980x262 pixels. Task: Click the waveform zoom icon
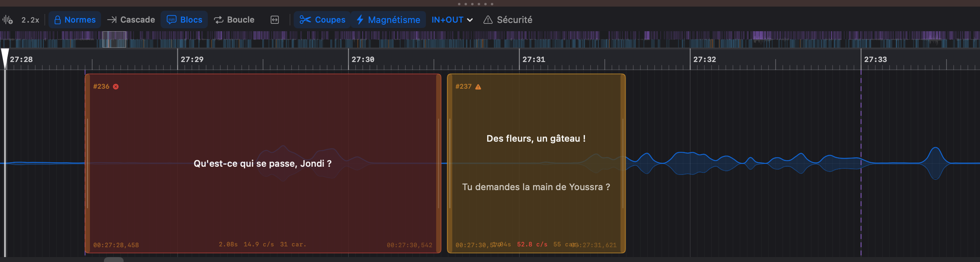(x=7, y=20)
